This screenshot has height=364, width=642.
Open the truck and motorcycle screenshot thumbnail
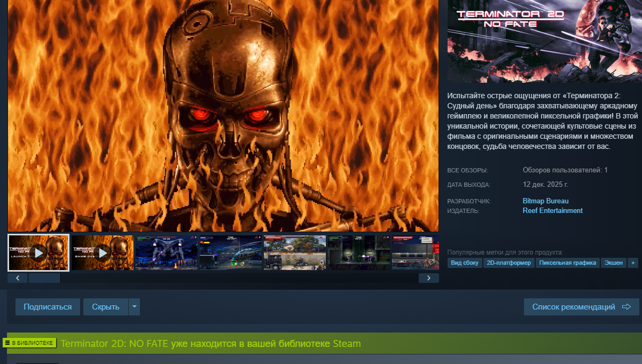tap(295, 252)
